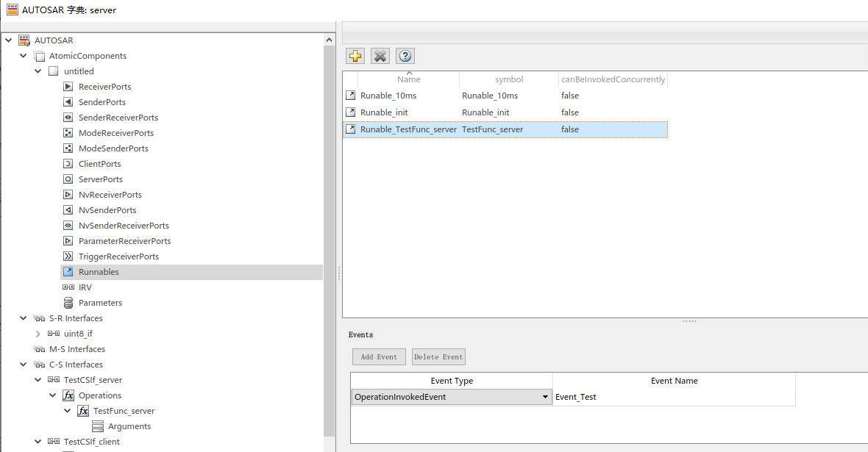Expand the uint8_if interface node
This screenshot has height=452, width=868.
38,333
